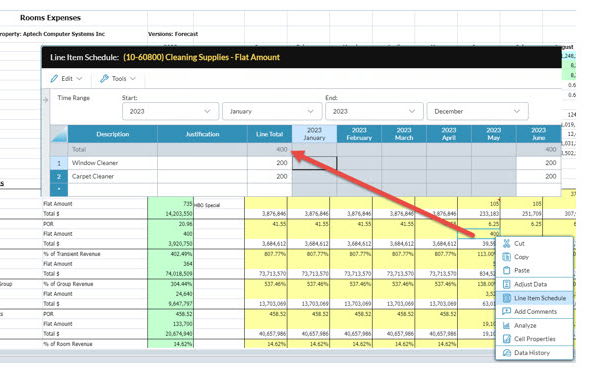The image size is (606, 379).
Task: Click the Copy icon in context menu
Action: click(x=507, y=257)
